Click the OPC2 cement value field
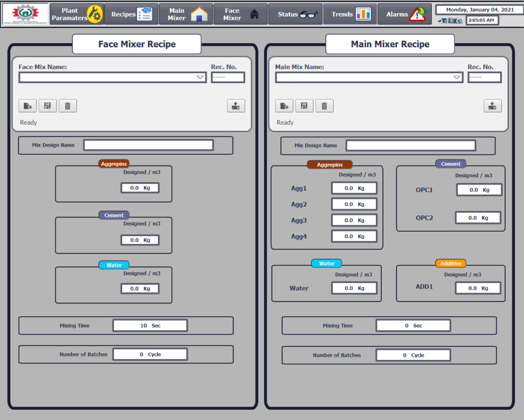The image size is (524, 420). pos(478,218)
